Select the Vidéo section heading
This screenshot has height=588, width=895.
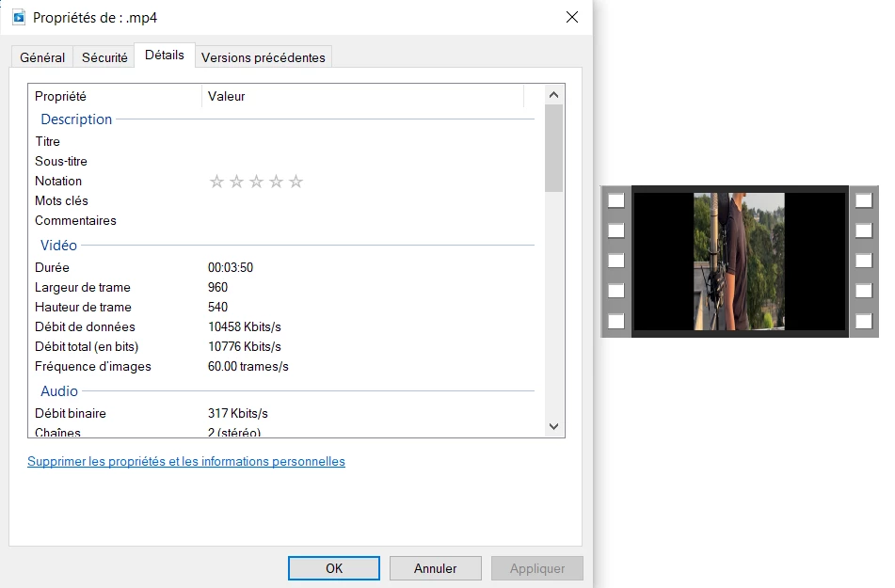click(58, 246)
